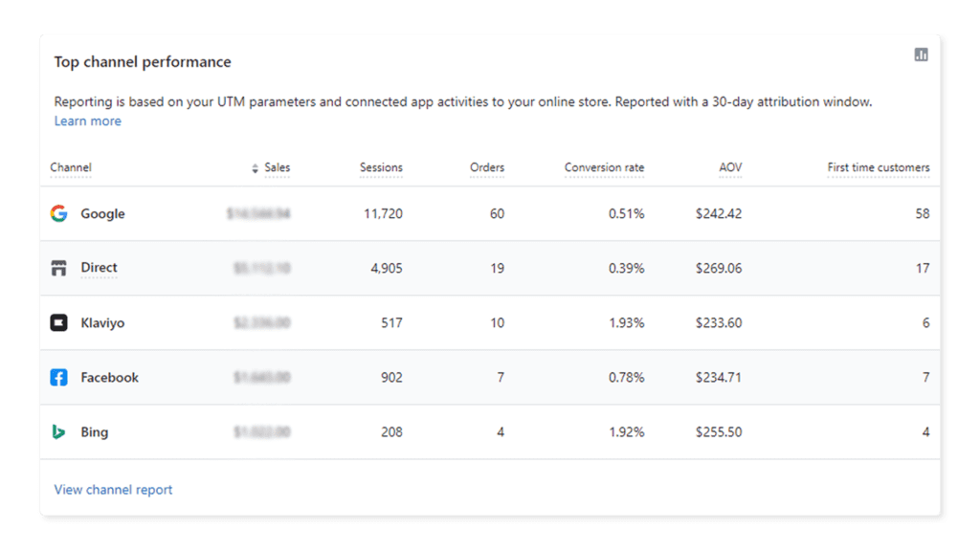Click the Channel column header
Screen dimensions: 980x551
tap(71, 167)
